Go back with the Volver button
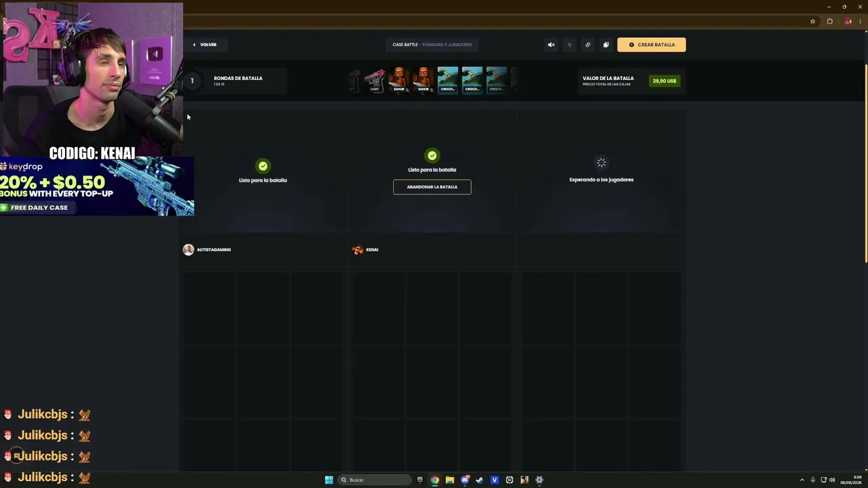This screenshot has width=868, height=488. tap(205, 45)
